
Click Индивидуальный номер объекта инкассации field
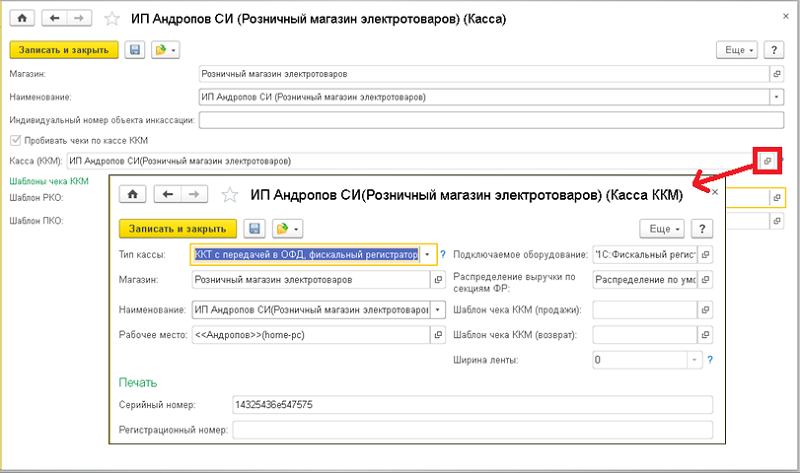[x=491, y=120]
